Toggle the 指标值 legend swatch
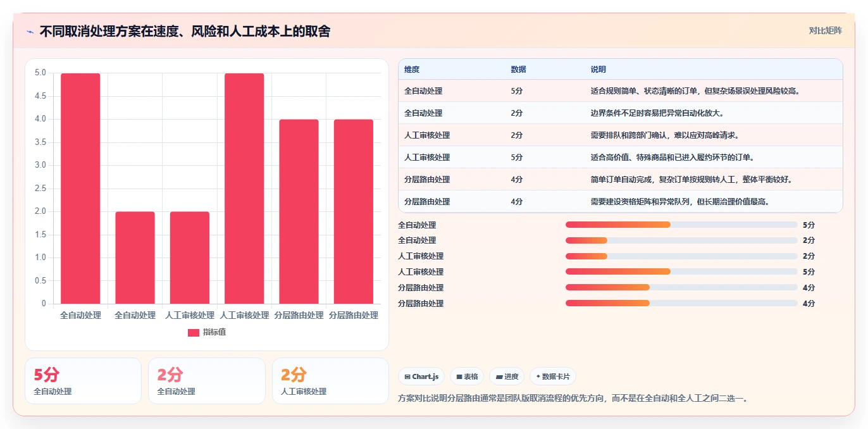 194,332
